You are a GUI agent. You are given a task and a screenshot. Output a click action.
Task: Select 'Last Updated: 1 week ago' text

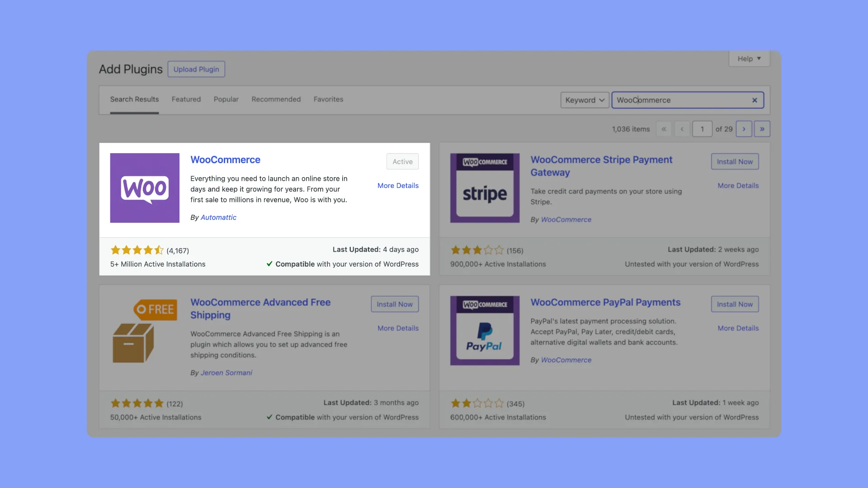click(715, 403)
